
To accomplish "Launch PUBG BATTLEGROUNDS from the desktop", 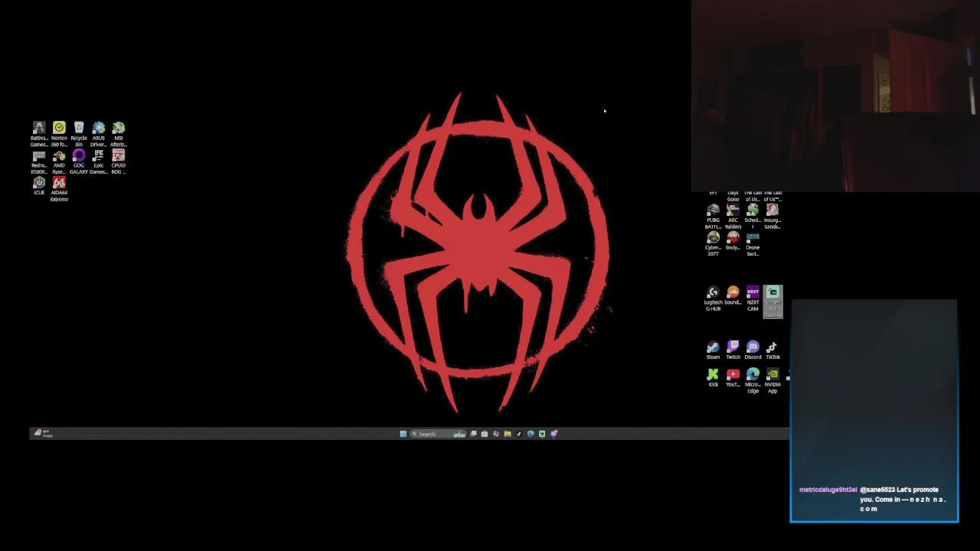I will pyautogui.click(x=713, y=216).
